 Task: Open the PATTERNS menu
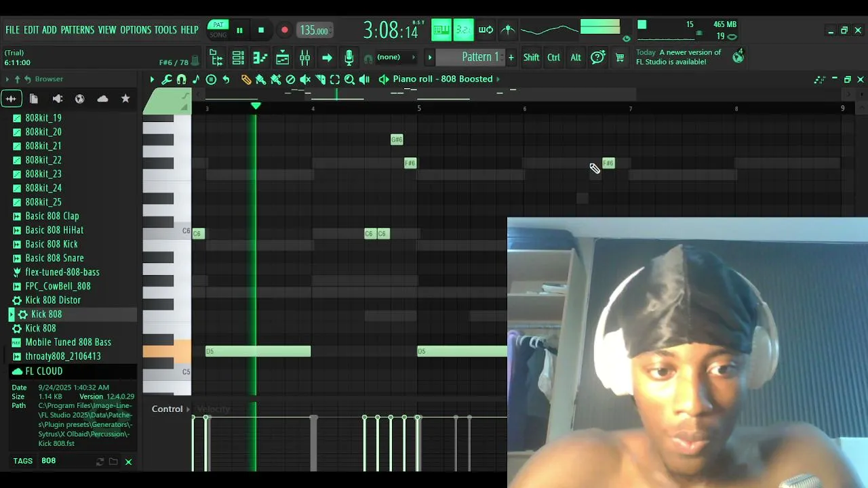point(77,30)
